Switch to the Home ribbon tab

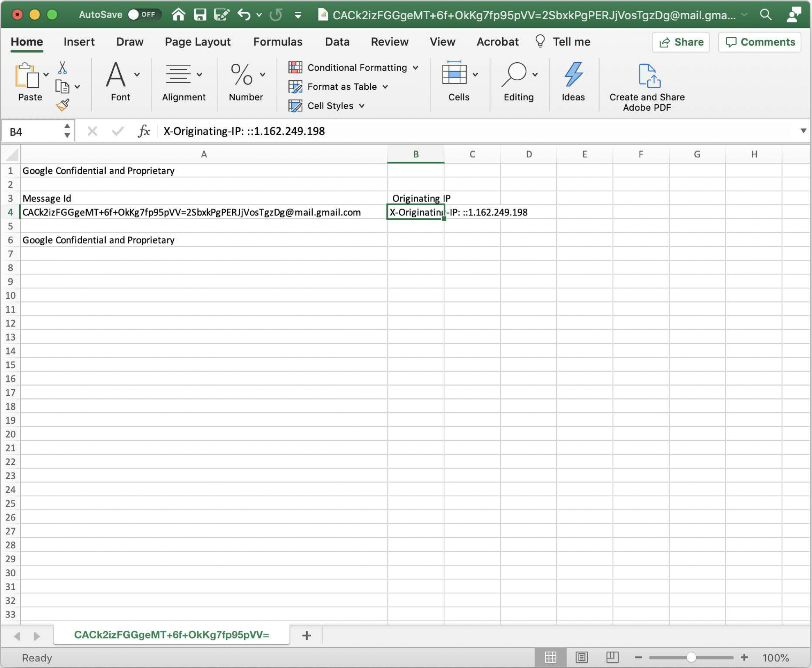[x=27, y=42]
